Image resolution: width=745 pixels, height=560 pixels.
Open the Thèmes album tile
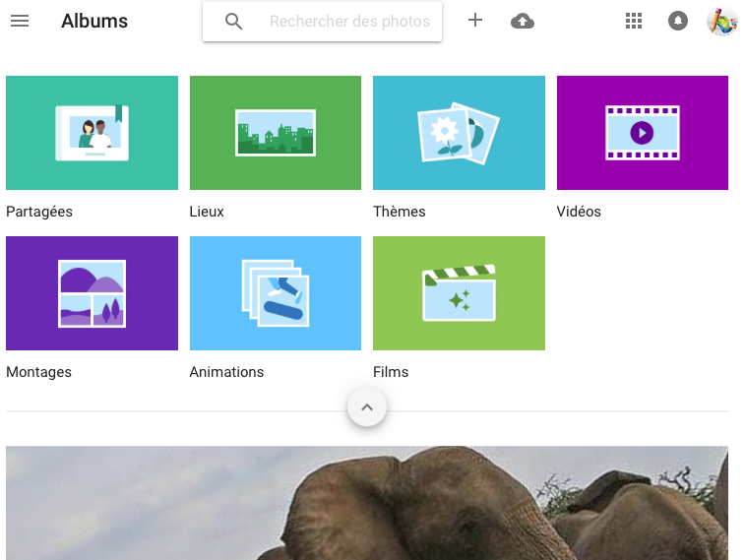pyautogui.click(x=459, y=133)
